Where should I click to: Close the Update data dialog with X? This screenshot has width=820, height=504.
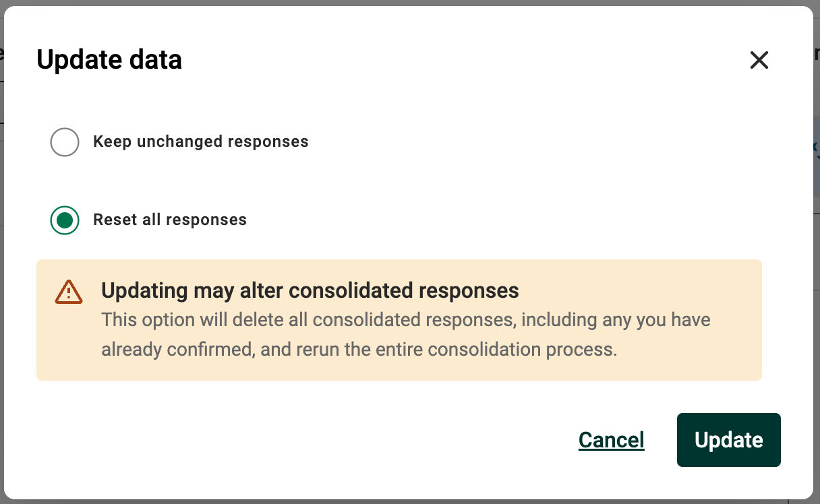(759, 60)
